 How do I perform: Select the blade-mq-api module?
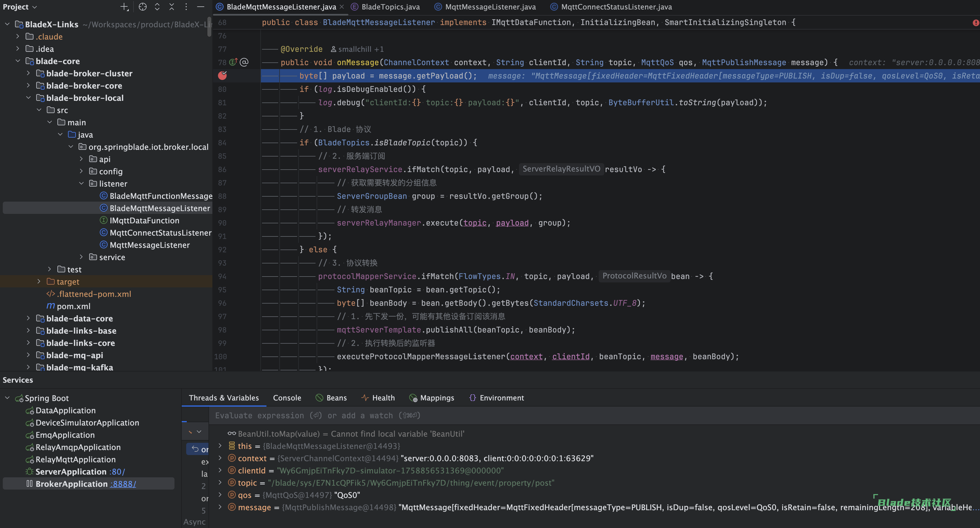(70, 355)
